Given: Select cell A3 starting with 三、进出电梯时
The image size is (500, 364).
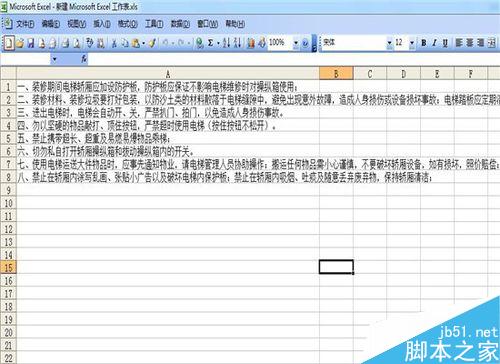Looking at the screenshot, I should (x=168, y=113).
